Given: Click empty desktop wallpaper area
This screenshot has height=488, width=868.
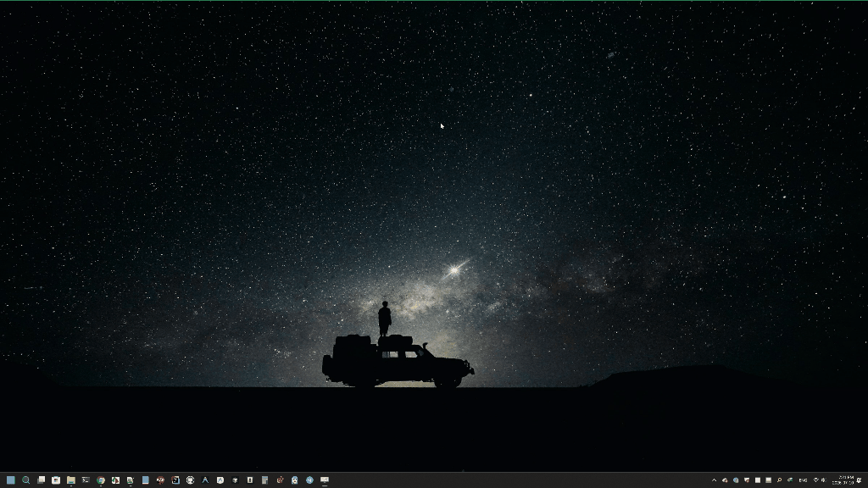Looking at the screenshot, I should click(x=221, y=166).
